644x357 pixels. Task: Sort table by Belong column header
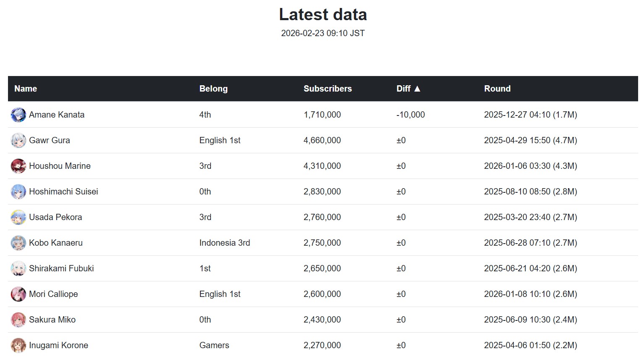(x=213, y=89)
